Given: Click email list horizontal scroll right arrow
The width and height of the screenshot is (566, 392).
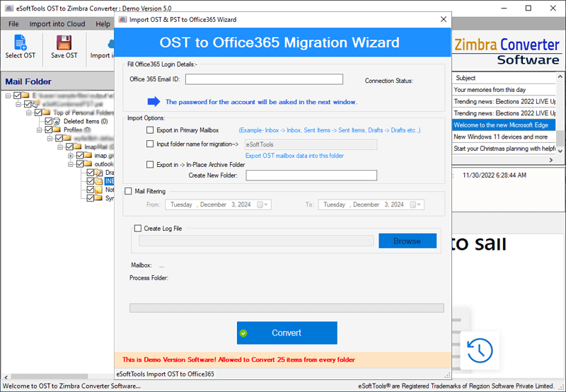Looking at the screenshot, I should coord(551,160).
